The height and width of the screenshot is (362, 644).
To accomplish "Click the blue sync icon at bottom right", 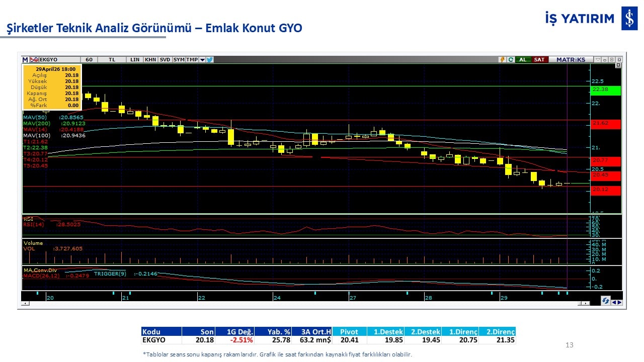I will (606, 301).
